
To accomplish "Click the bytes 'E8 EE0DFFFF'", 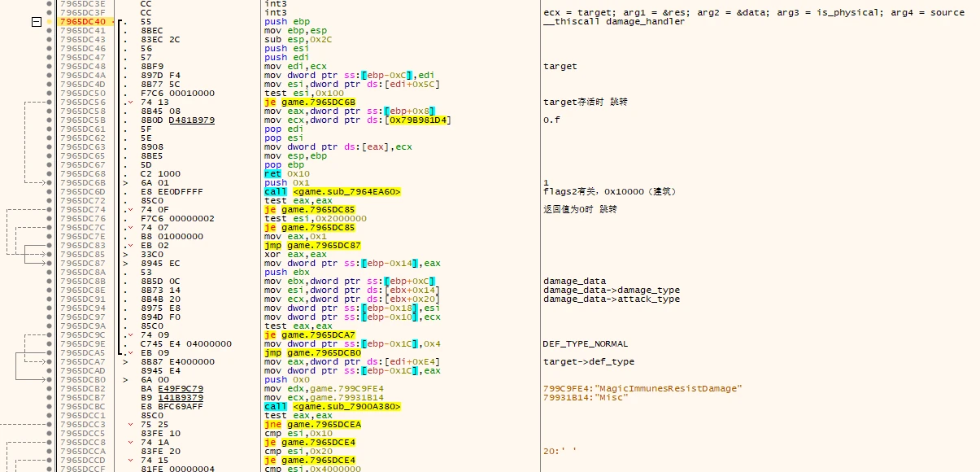I will pos(168,192).
